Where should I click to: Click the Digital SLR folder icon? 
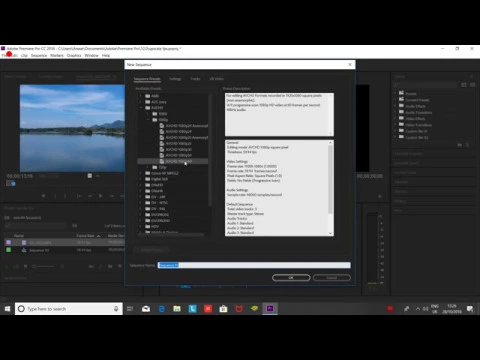pos(148,179)
